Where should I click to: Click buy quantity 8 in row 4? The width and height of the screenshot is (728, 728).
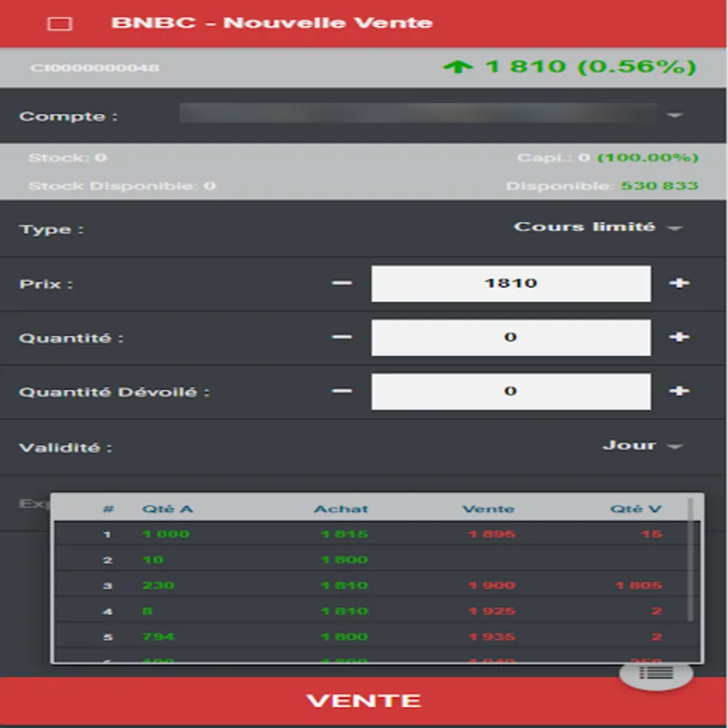pos(147,611)
